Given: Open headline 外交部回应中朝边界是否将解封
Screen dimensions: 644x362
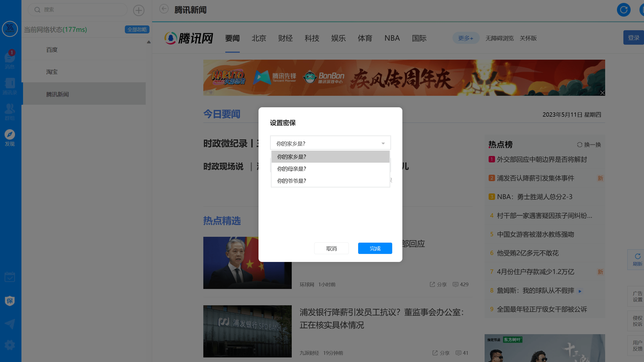Looking at the screenshot, I should pos(542,159).
